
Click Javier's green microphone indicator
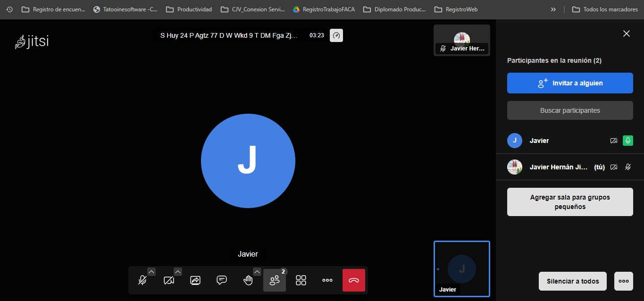627,141
